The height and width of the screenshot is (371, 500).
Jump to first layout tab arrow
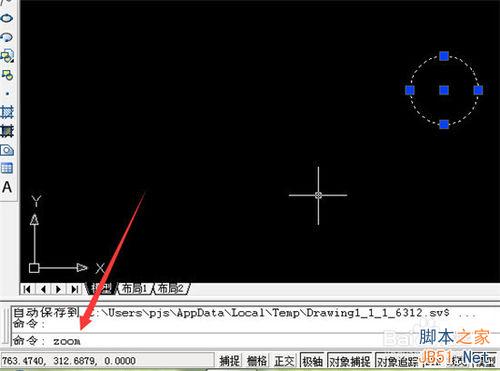27,289
